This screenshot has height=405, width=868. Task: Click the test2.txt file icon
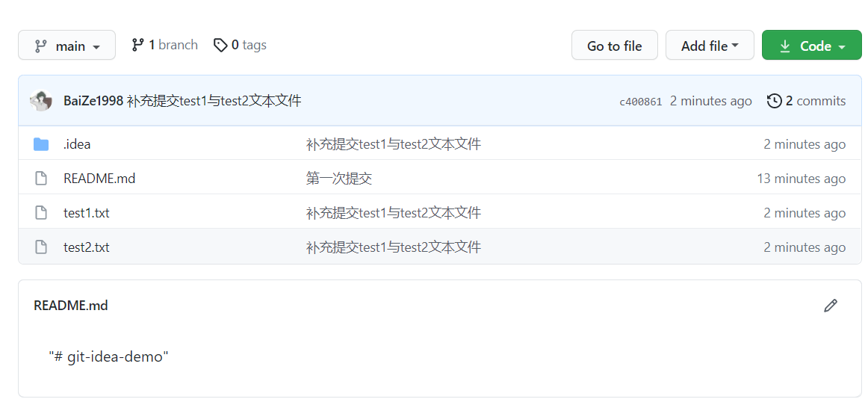[x=41, y=247]
